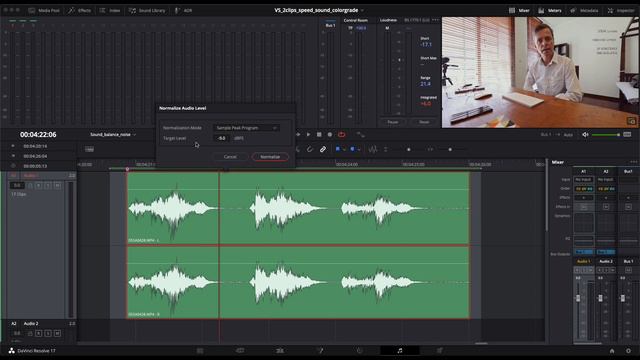Screen dimensions: 640x360
Task: Click the Target Level value field
Action: click(x=222, y=138)
